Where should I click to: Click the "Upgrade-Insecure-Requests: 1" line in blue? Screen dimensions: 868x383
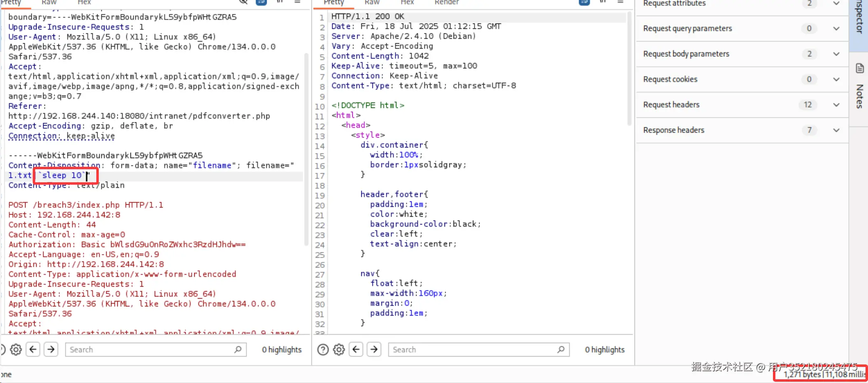[x=76, y=27]
